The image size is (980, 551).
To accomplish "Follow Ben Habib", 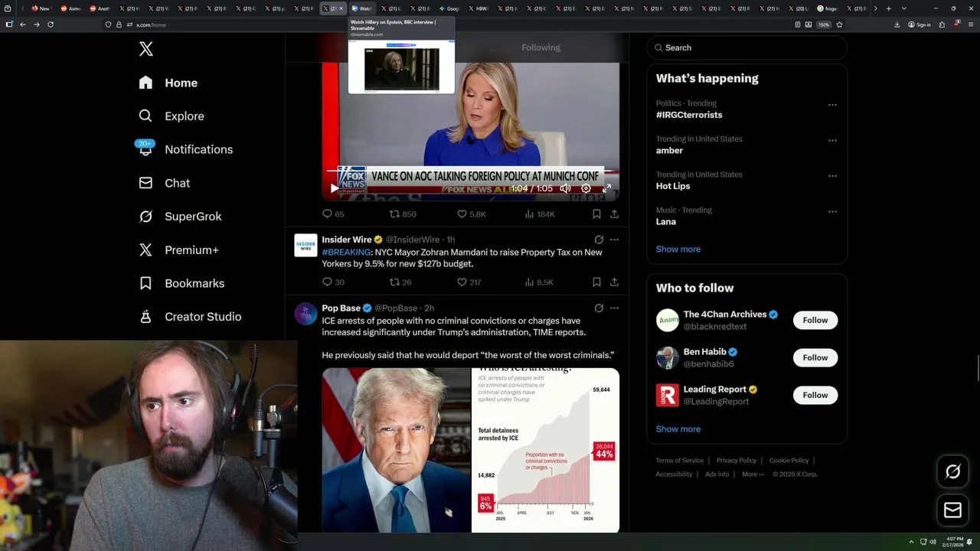I will coord(815,357).
